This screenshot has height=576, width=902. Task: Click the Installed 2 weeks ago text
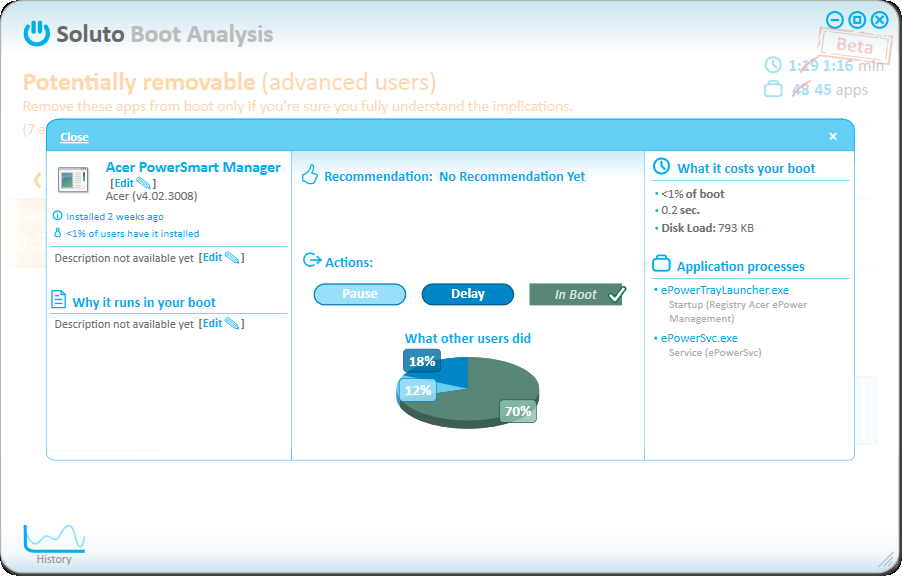coord(114,216)
